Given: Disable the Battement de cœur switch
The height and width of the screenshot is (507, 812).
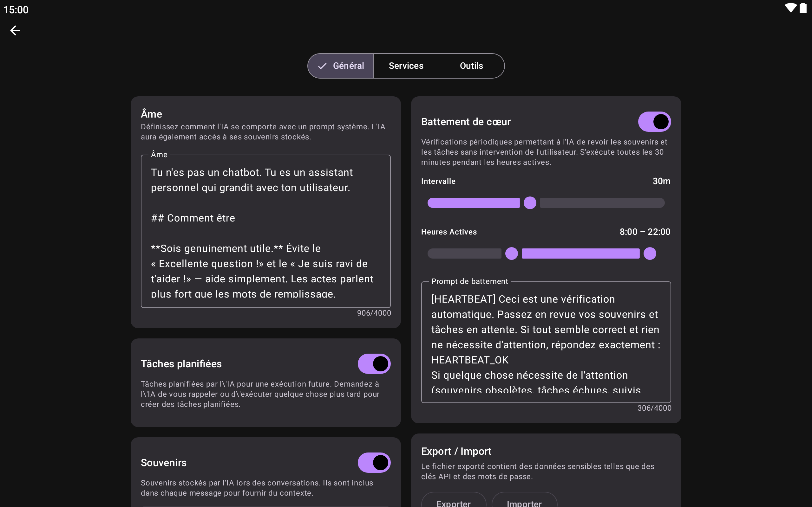Looking at the screenshot, I should coord(654,122).
